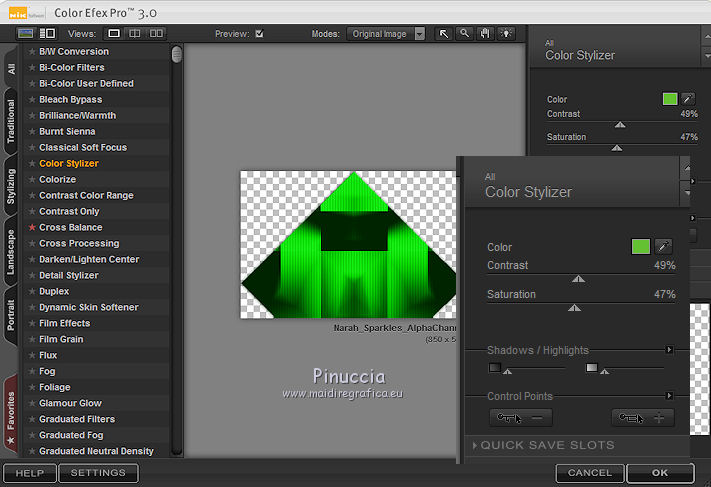Screen dimensions: 711x487
Task: Activate the zoom magnifier tool
Action: [x=464, y=33]
